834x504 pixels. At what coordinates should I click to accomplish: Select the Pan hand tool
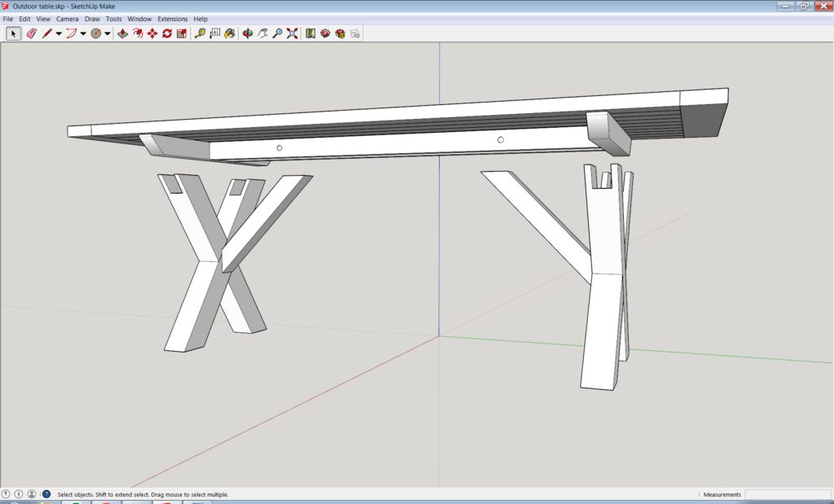[x=263, y=33]
